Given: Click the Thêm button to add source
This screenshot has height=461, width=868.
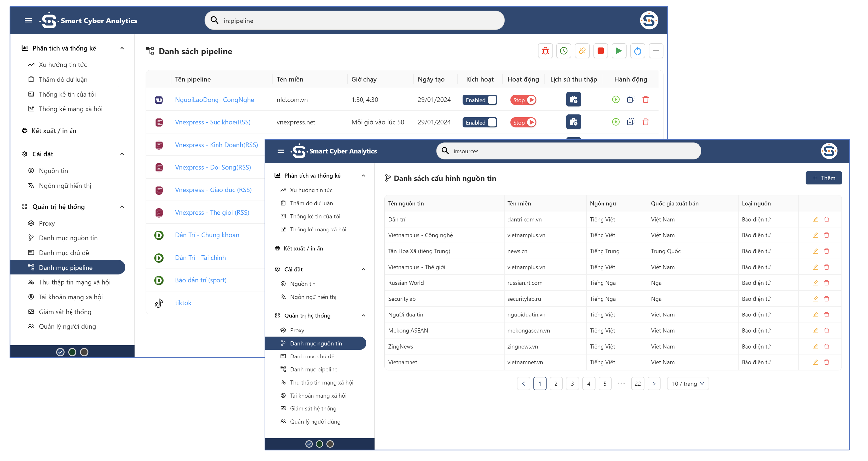Looking at the screenshot, I should click(x=823, y=178).
